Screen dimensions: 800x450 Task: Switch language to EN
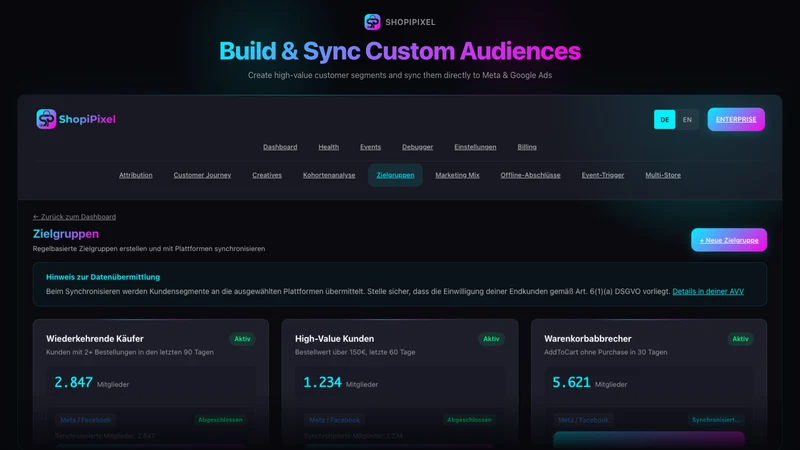687,119
